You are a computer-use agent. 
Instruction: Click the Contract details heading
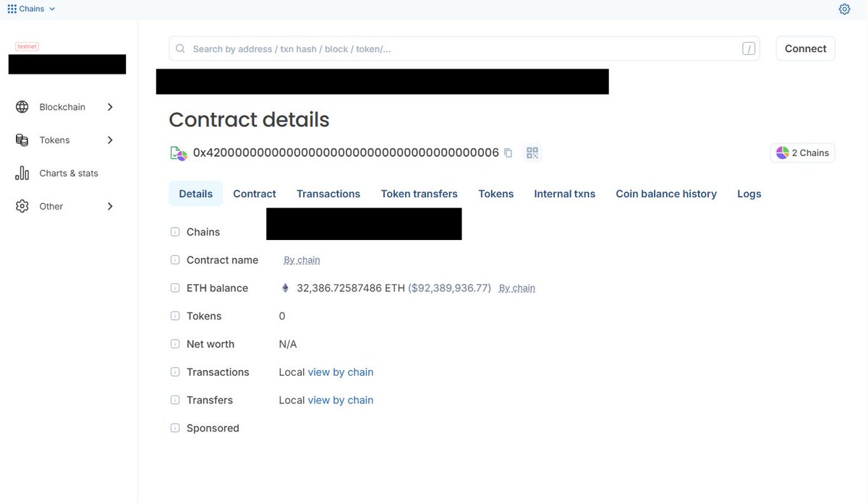tap(249, 119)
